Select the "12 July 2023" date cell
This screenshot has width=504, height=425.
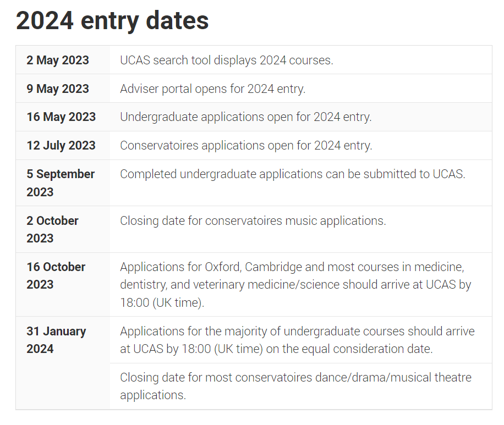(x=61, y=146)
